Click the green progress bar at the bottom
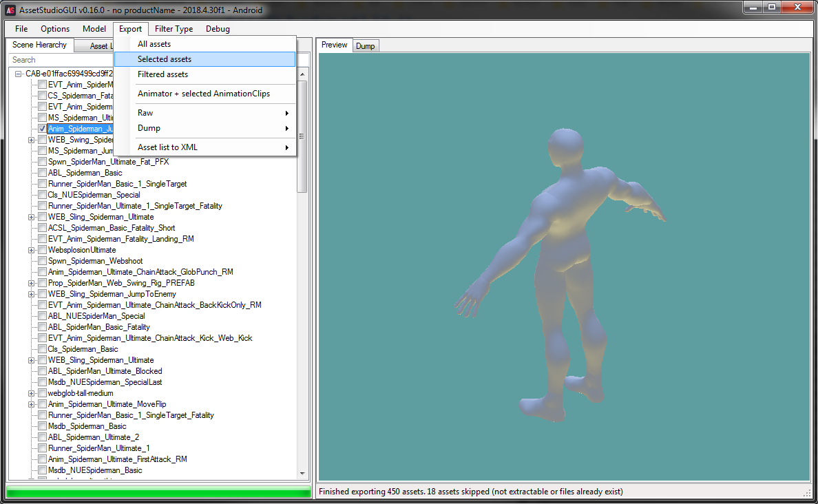Screen dimensions: 818x504 click(158, 492)
